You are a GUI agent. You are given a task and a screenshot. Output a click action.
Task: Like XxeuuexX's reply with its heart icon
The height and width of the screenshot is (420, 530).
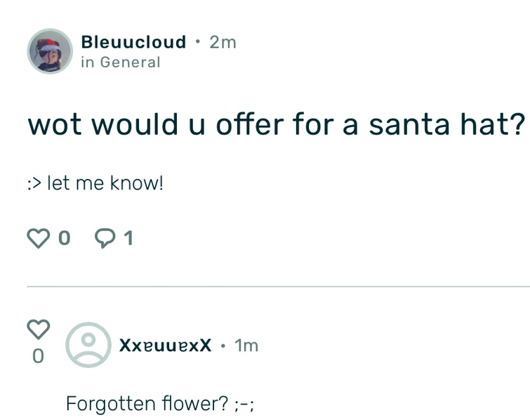point(39,329)
